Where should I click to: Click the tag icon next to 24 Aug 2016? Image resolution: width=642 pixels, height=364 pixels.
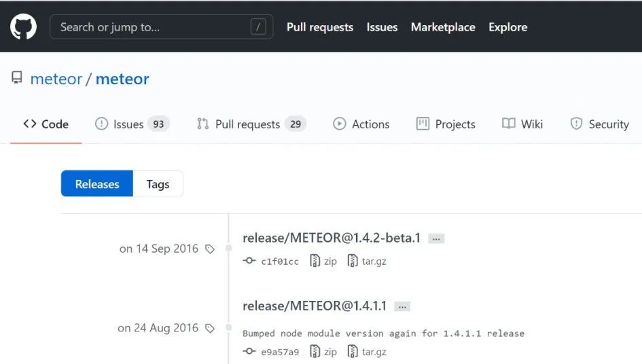click(x=210, y=329)
